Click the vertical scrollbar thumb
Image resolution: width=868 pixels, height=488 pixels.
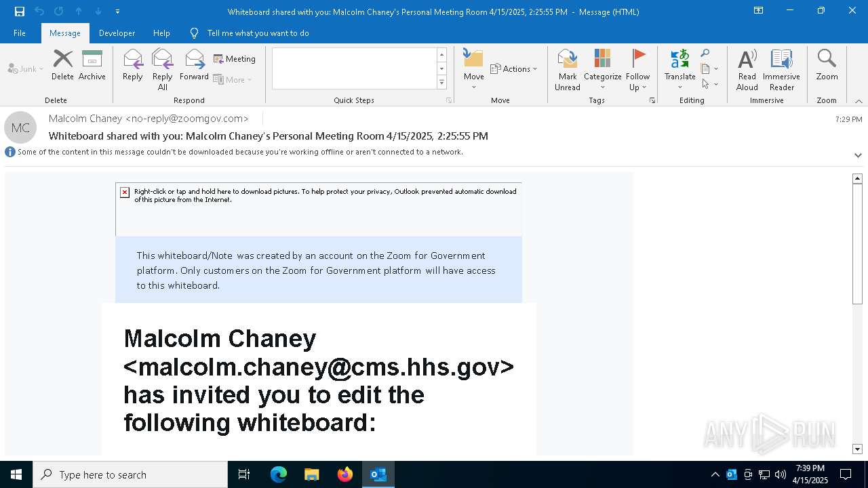857,244
